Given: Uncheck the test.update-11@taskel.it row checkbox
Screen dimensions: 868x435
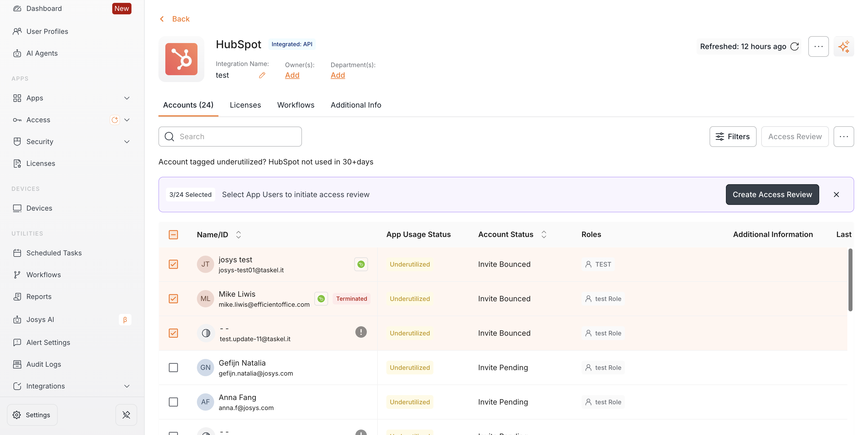Looking at the screenshot, I should coord(173,333).
